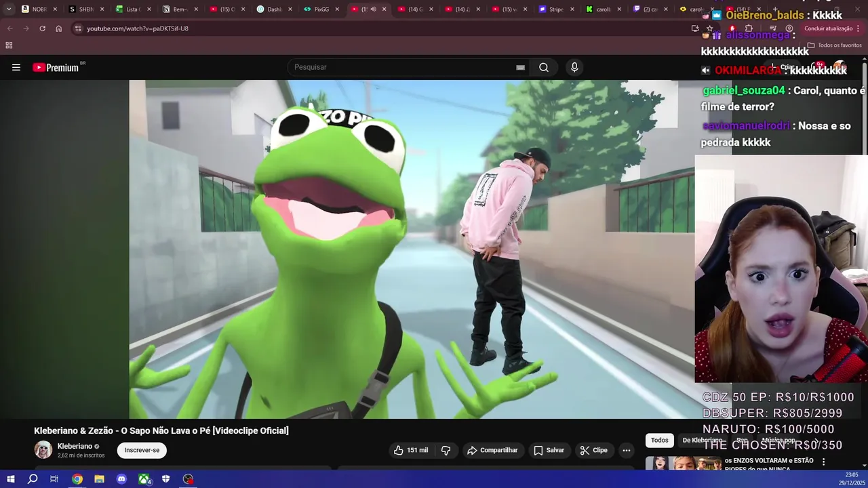The width and height of the screenshot is (868, 488).
Task: Click the browser forward arrow
Action: tap(26, 28)
